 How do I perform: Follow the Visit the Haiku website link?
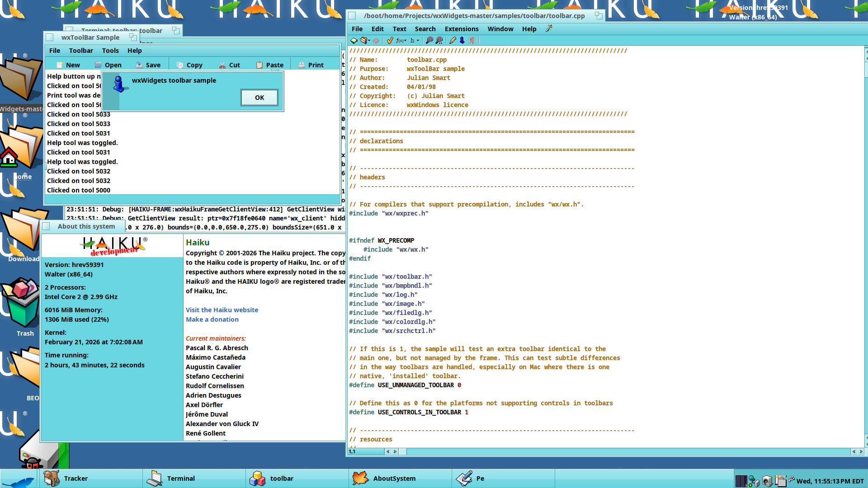click(x=222, y=310)
